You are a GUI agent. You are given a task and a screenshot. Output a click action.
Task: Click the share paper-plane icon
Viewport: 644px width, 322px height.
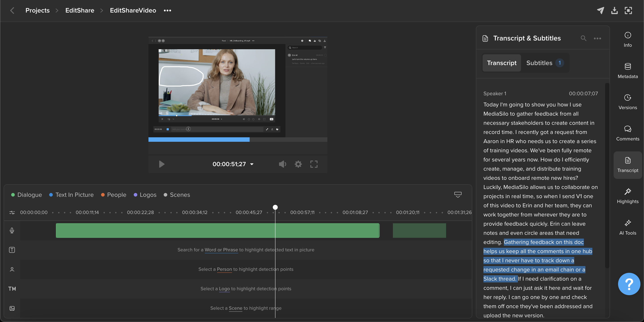tap(600, 10)
